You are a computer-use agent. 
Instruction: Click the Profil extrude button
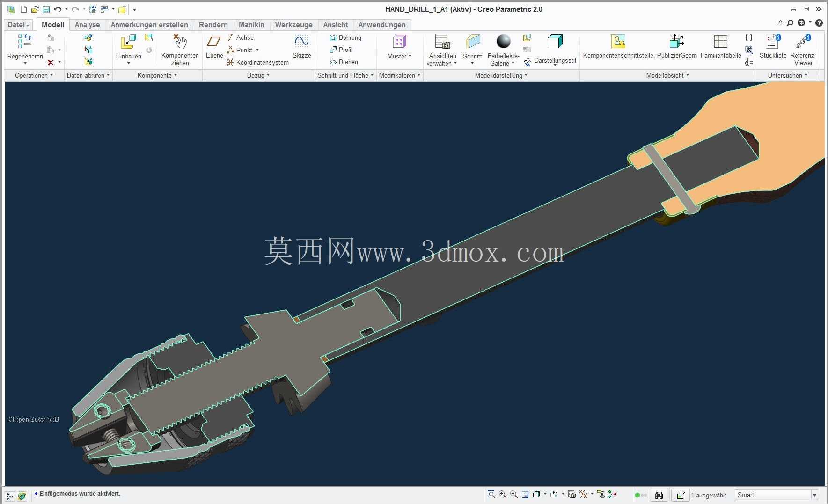click(341, 50)
